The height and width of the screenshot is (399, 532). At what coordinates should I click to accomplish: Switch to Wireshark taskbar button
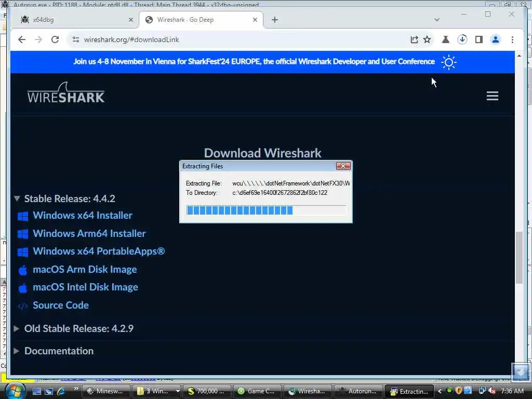coord(308,391)
